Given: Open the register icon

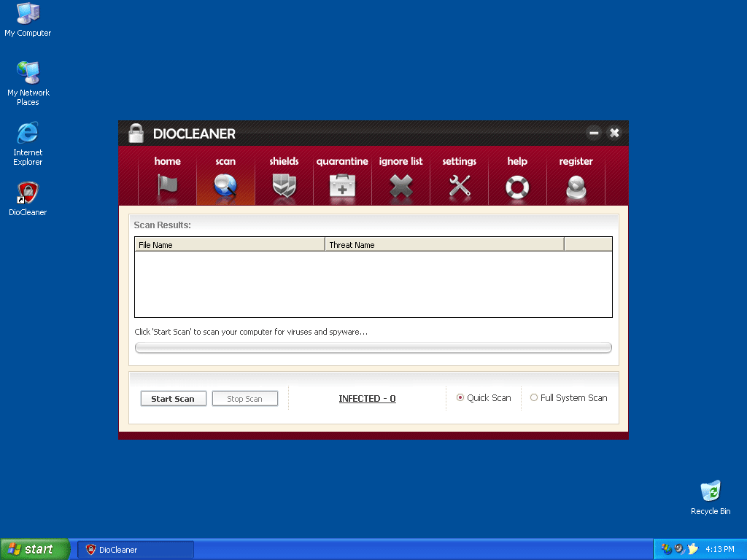Looking at the screenshot, I should [x=576, y=187].
